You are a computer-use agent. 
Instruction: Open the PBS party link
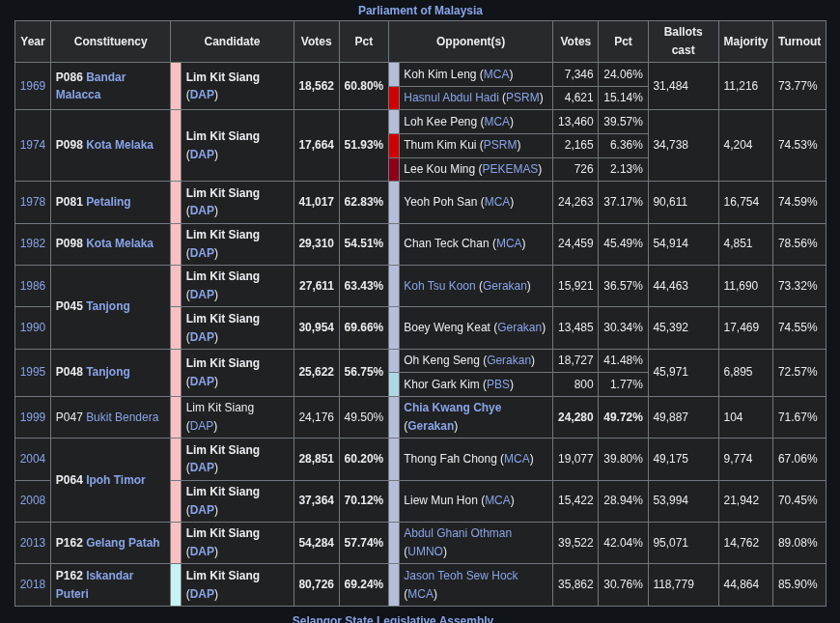[497, 384]
